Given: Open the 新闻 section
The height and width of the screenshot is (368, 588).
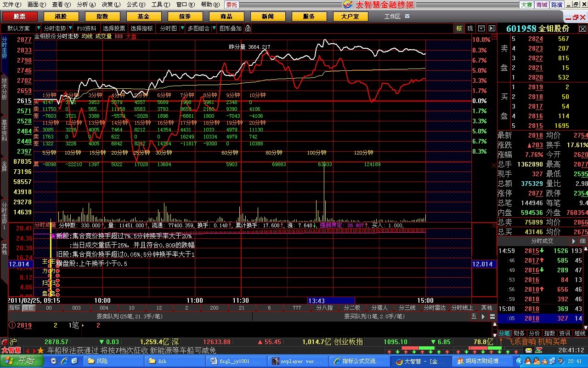Looking at the screenshot, I should [x=268, y=17].
